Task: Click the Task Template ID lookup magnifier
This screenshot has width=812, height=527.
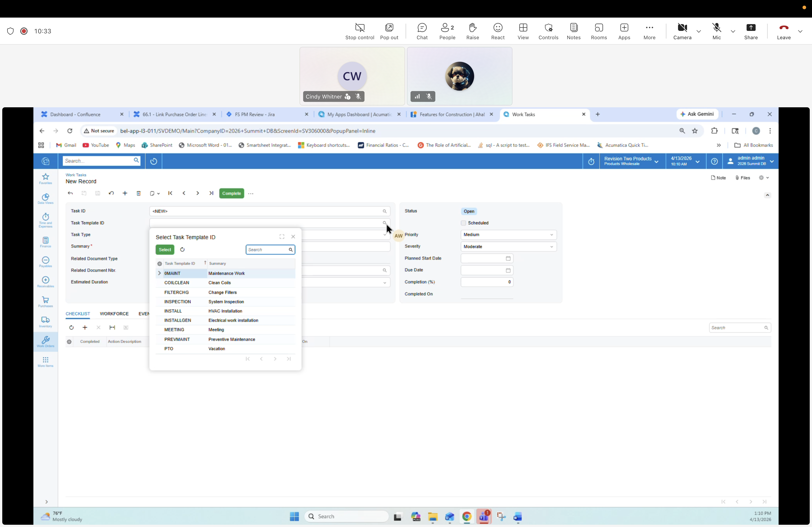Action: point(385,223)
